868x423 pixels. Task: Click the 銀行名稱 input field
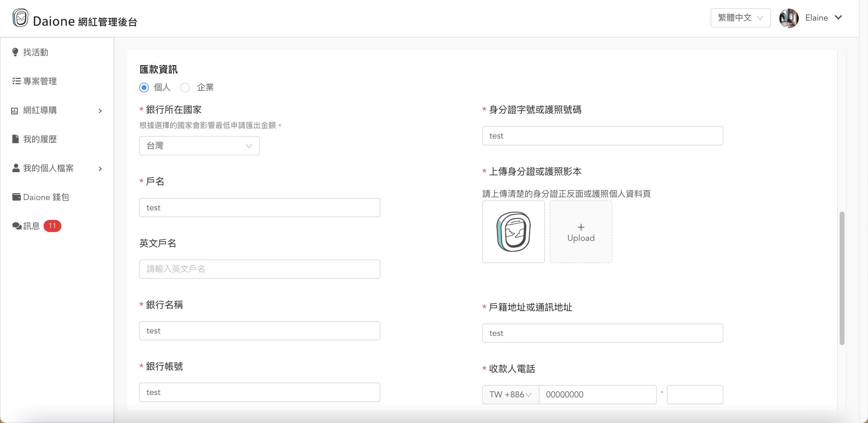(x=259, y=331)
